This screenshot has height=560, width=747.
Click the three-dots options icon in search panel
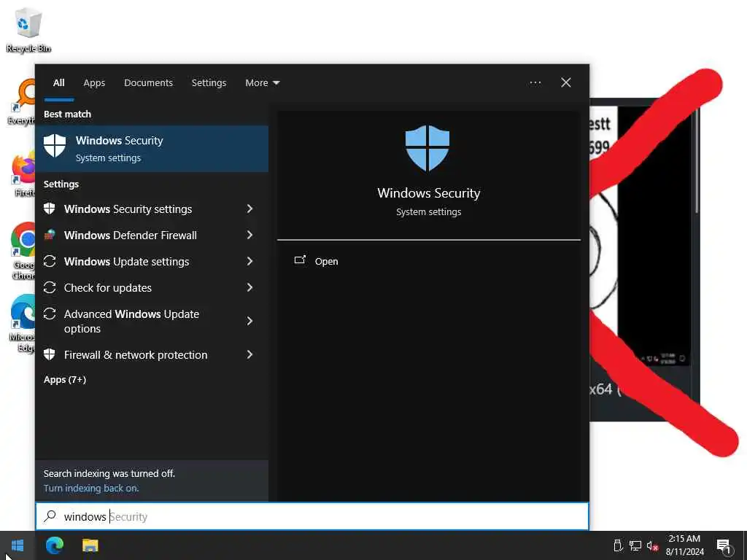pos(535,83)
